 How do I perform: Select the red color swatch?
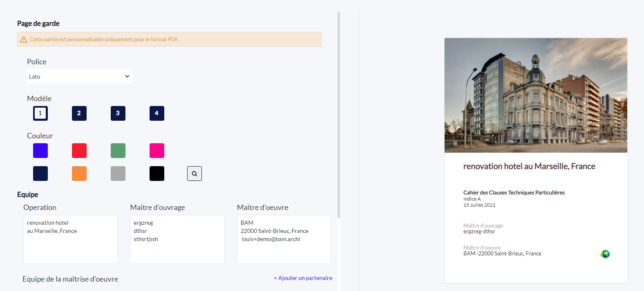[x=79, y=151]
